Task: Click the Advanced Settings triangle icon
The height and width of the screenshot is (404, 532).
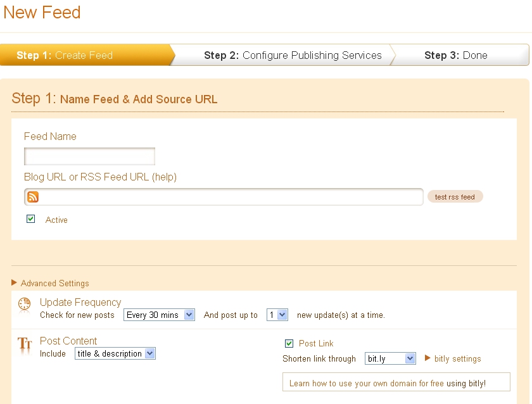Action: click(x=14, y=282)
